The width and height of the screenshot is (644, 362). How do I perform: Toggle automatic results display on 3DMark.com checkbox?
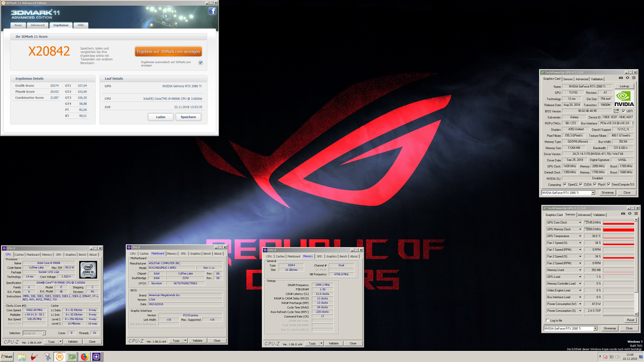(x=200, y=63)
